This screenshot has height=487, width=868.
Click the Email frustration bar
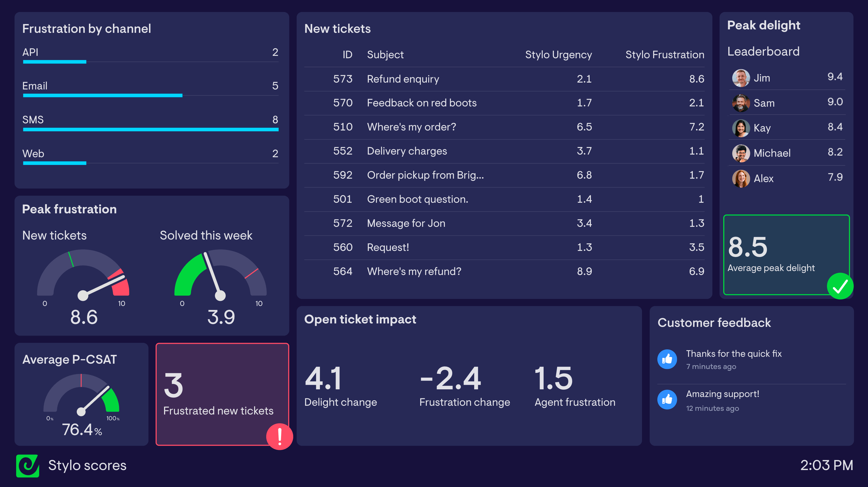pos(103,95)
